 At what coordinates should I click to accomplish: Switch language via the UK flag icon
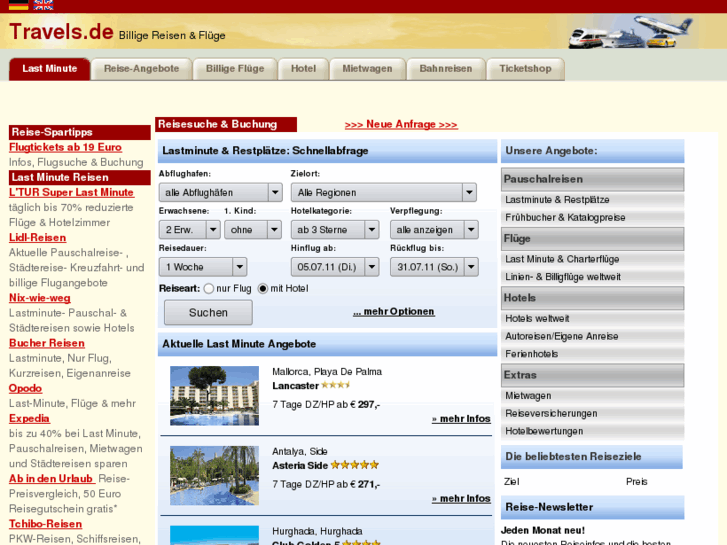tap(43, 5)
